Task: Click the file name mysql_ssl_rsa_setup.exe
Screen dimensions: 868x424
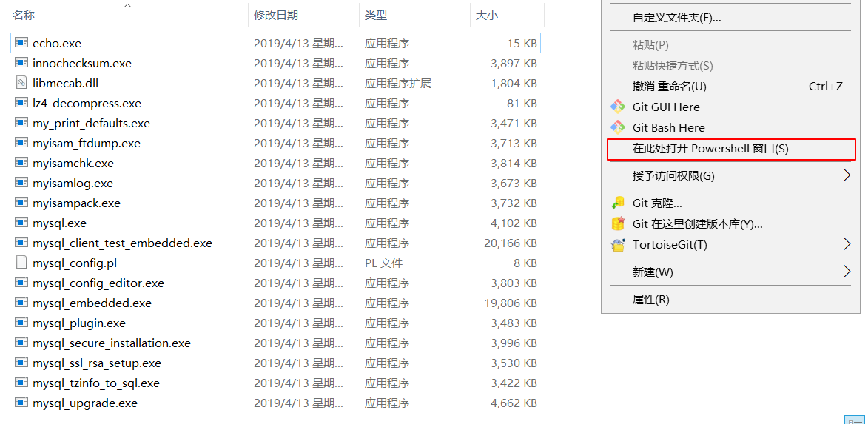Action: click(97, 363)
